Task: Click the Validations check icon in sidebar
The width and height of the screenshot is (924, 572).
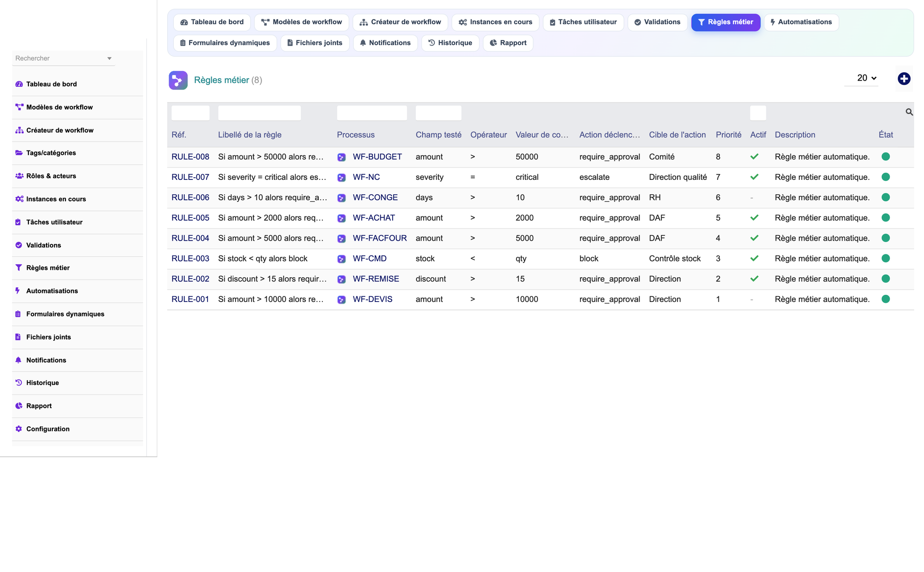Action: pos(19,245)
